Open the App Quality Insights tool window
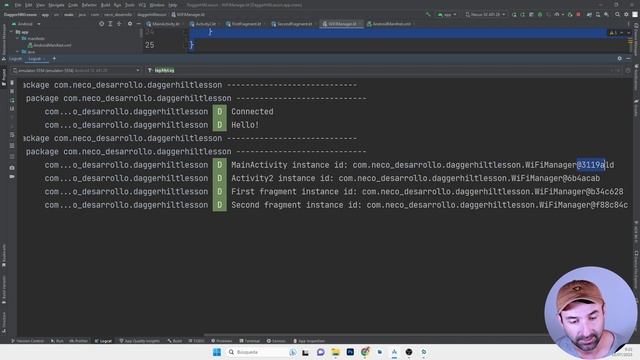Viewport: 640px width, 360px height. tap(140, 341)
